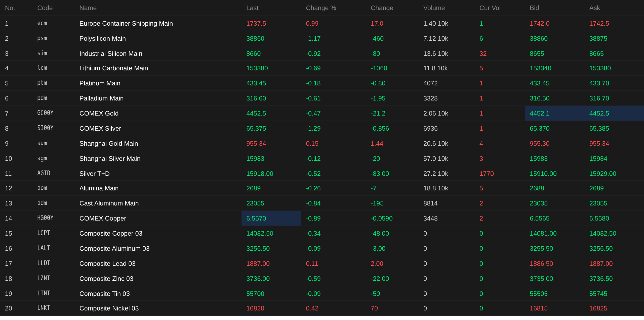
Task: Click change percent 0.42
Action: pyautogui.click(x=312, y=308)
